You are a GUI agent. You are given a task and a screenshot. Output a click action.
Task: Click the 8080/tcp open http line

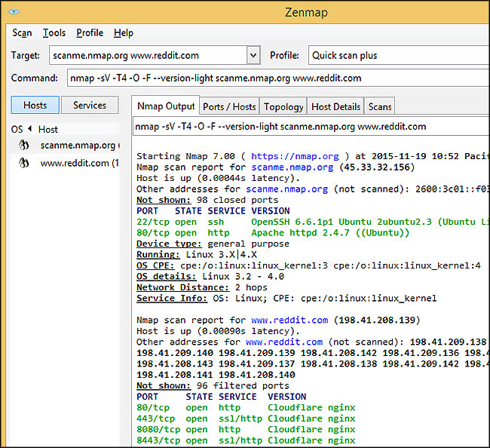(246, 429)
